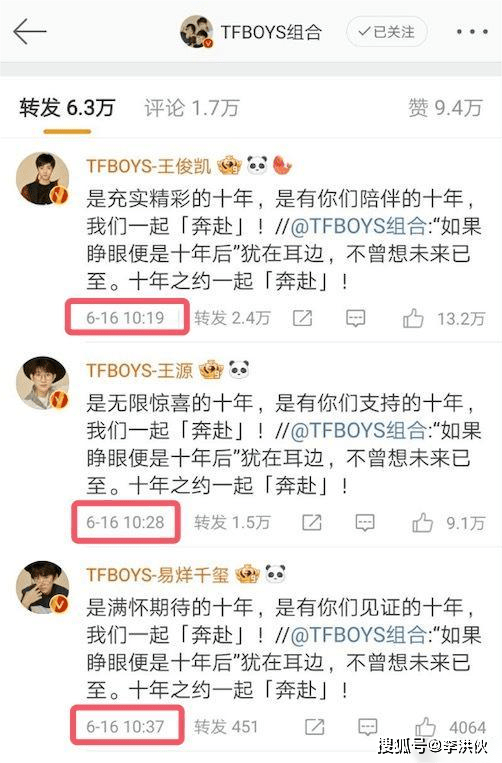Open 转发 2.4万 on 王俊凯's post
The height and width of the screenshot is (763, 502).
tap(232, 318)
